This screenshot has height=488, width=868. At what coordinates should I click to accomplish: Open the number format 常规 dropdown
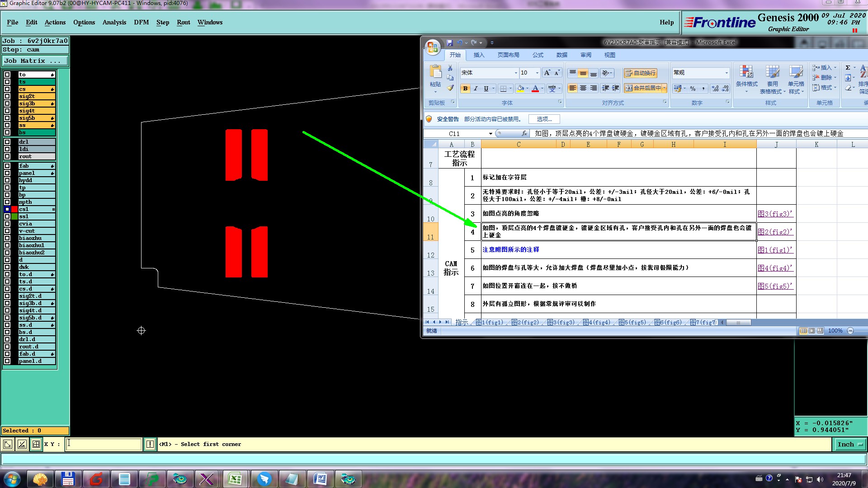click(x=726, y=73)
